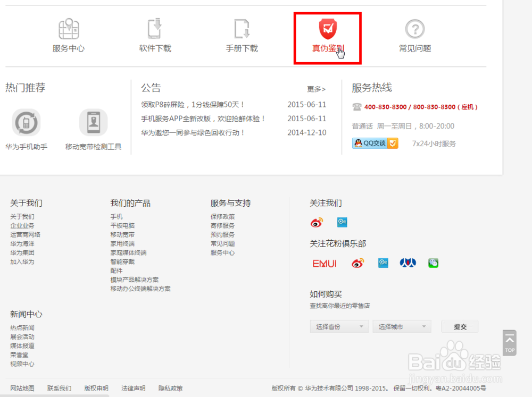This screenshot has width=532, height=397.
Task: Open 家庭媒体终端 link
Action: click(x=129, y=252)
